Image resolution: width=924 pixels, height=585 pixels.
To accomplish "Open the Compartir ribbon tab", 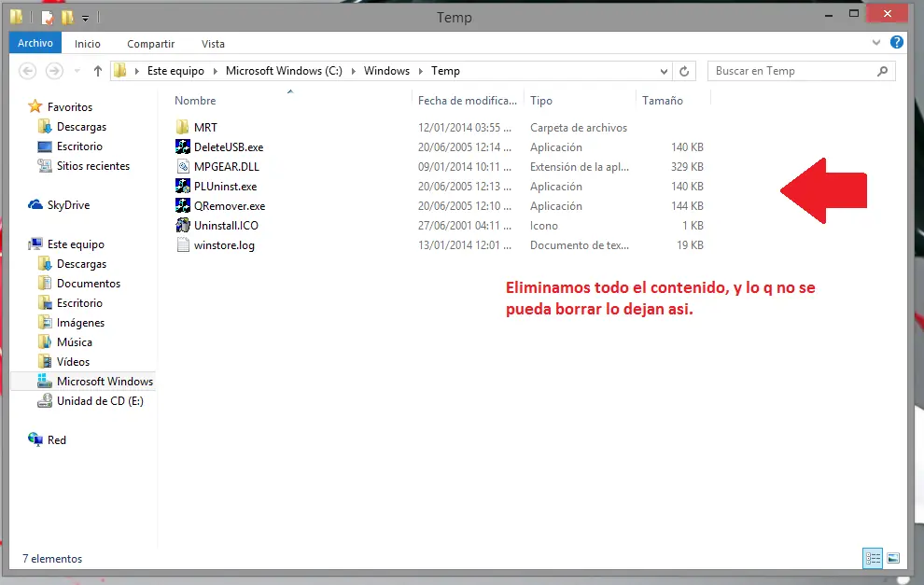I will [151, 44].
